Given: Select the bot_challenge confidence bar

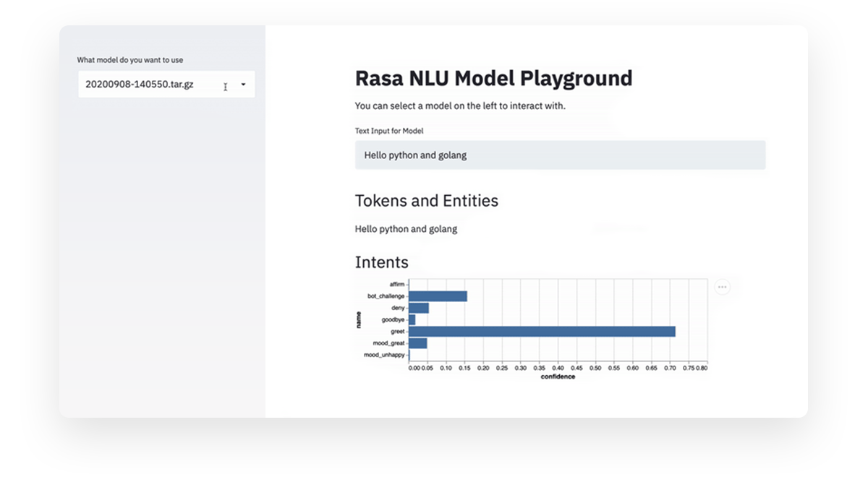Looking at the screenshot, I should pos(438,296).
